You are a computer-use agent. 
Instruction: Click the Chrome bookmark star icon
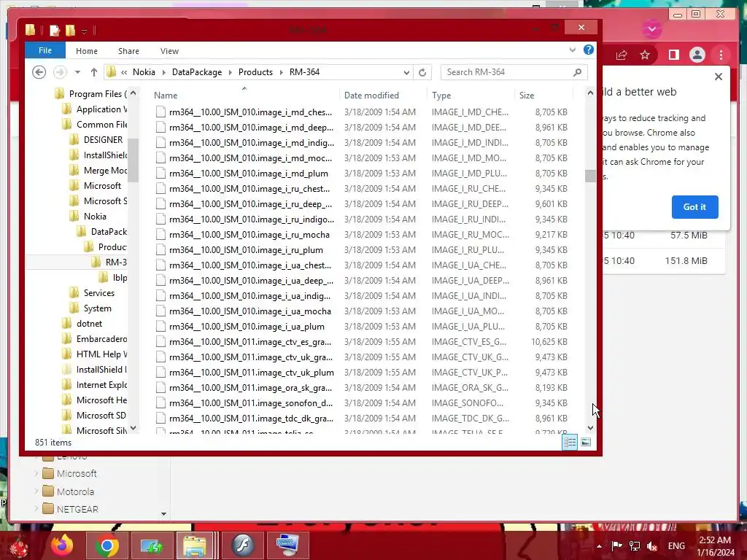tap(645, 55)
